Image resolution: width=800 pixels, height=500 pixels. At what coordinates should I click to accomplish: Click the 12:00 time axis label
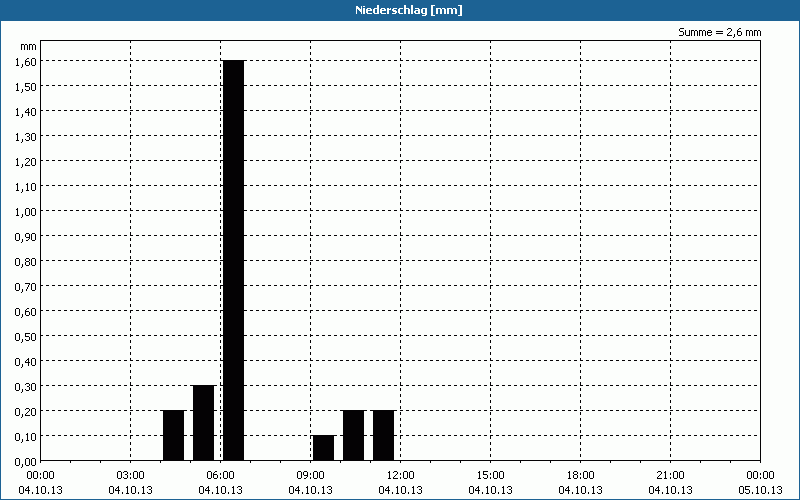(x=401, y=475)
